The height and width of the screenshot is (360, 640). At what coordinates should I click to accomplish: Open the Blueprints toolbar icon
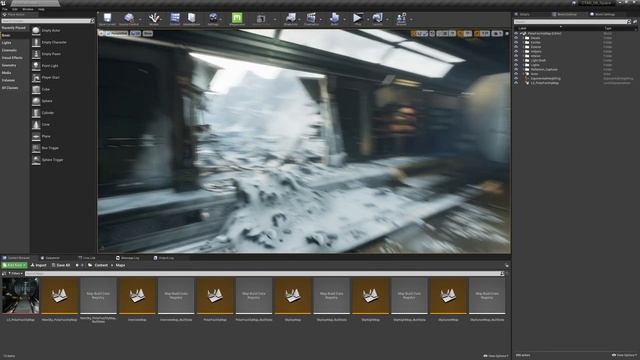point(291,18)
